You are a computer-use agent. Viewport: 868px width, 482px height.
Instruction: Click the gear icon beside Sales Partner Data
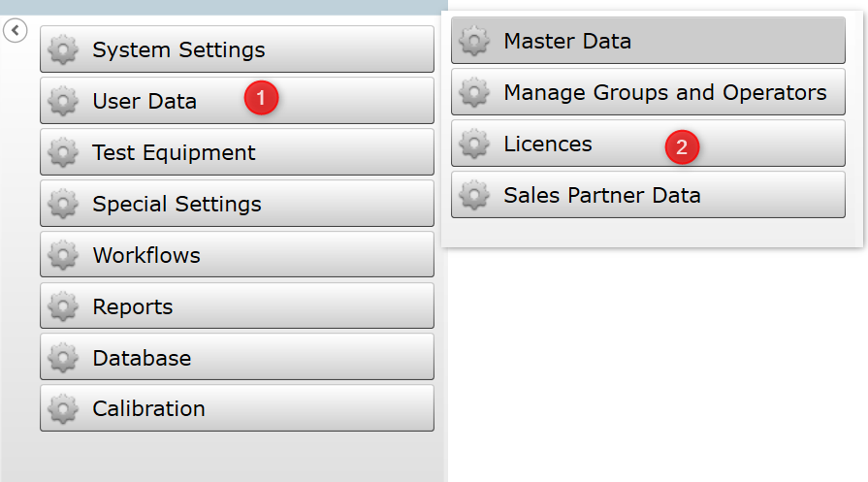[x=474, y=195]
